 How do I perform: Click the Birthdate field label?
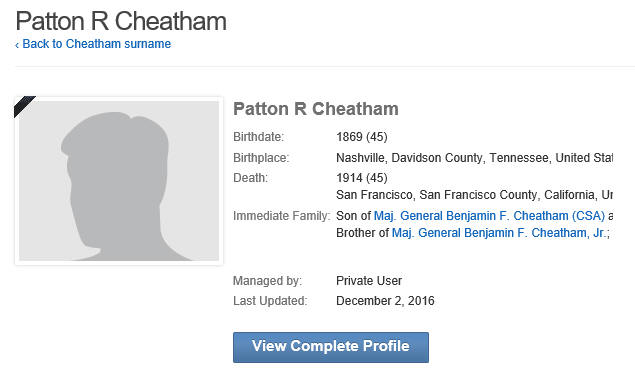point(258,137)
